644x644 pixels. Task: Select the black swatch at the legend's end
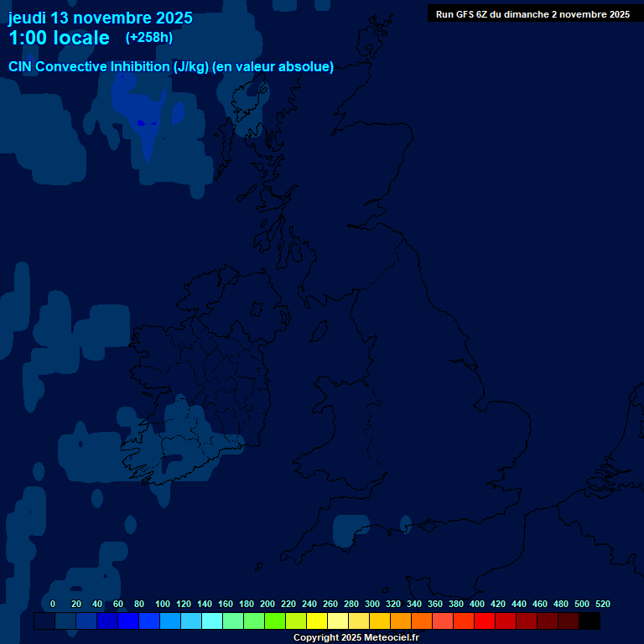[589, 621]
